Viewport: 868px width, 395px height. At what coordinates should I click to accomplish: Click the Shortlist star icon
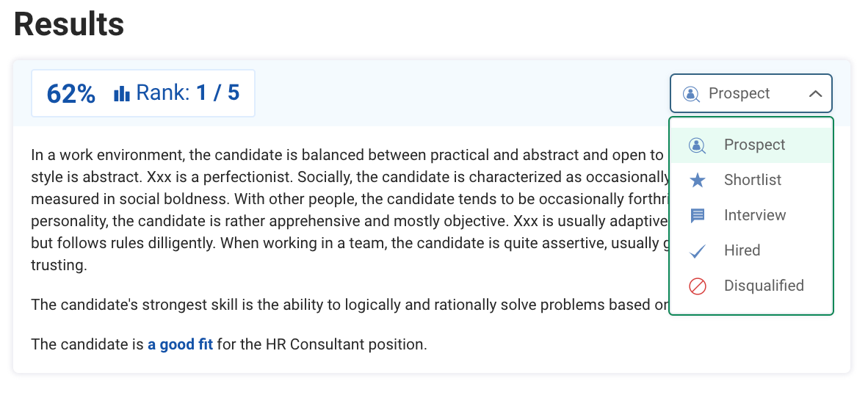point(698,181)
